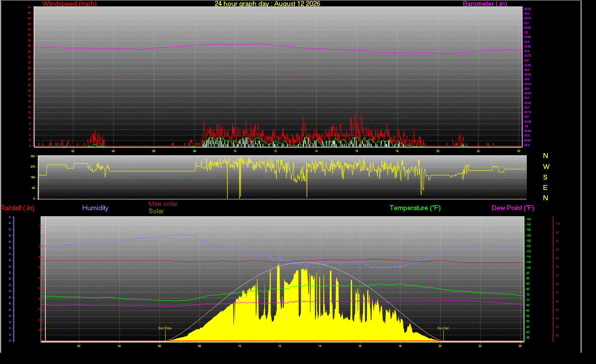Click the Sun Rise marker
Image resolution: width=596 pixels, height=364 pixels.
point(165,328)
